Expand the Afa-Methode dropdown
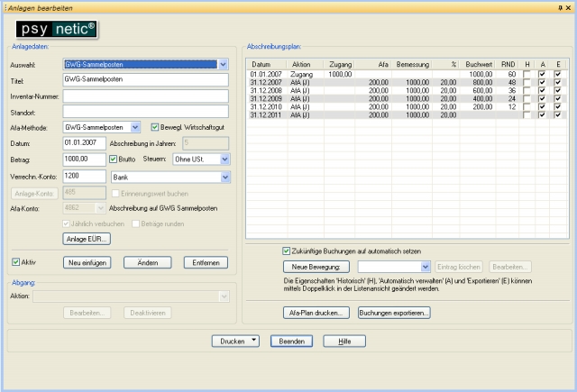 (135, 127)
